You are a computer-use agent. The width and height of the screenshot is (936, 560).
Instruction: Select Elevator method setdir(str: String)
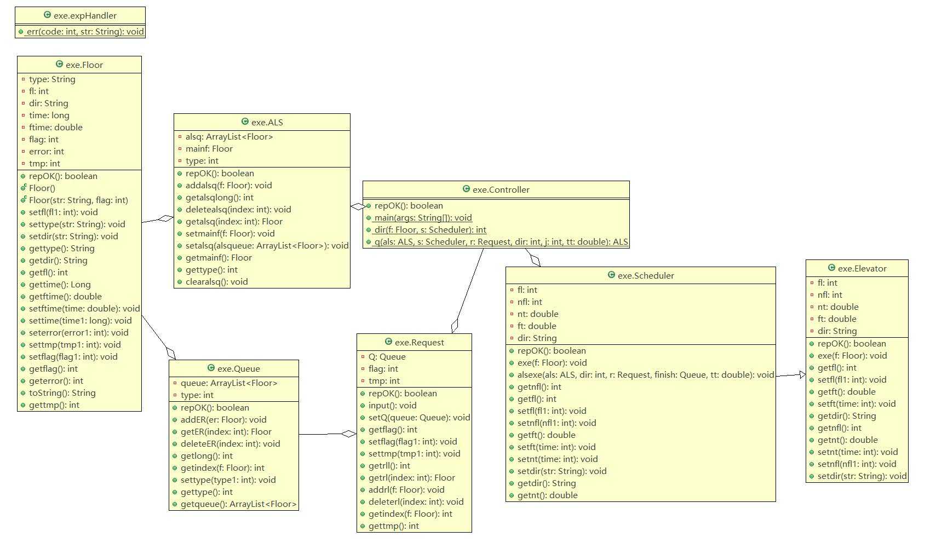tap(862, 476)
